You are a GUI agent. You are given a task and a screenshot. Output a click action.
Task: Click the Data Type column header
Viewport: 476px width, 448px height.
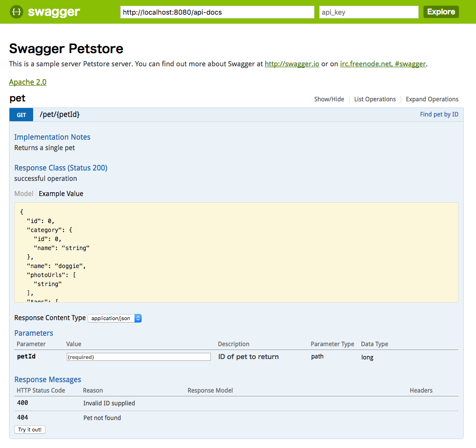(x=374, y=344)
